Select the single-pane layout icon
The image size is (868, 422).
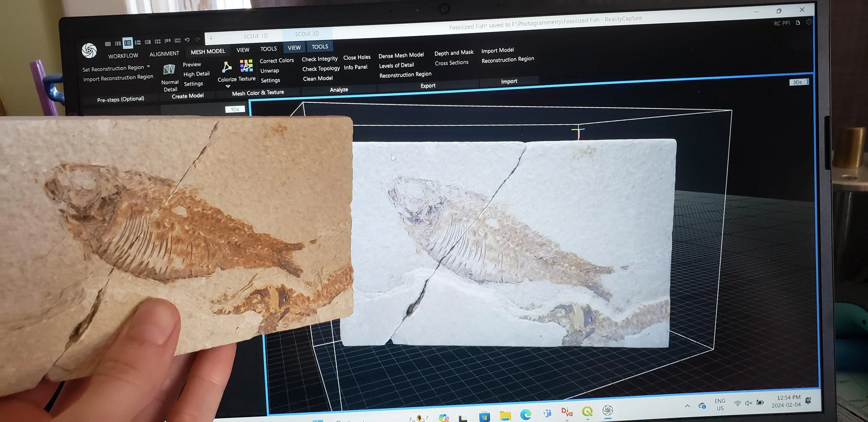pyautogui.click(x=108, y=44)
